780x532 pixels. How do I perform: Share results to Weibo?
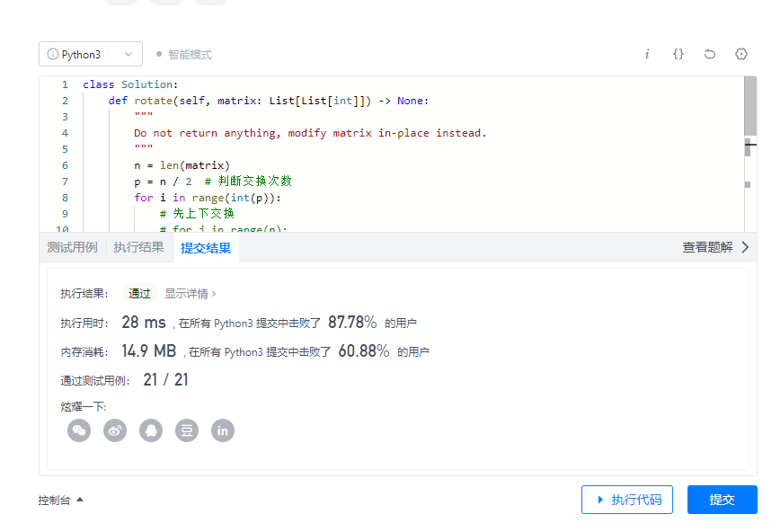click(114, 430)
